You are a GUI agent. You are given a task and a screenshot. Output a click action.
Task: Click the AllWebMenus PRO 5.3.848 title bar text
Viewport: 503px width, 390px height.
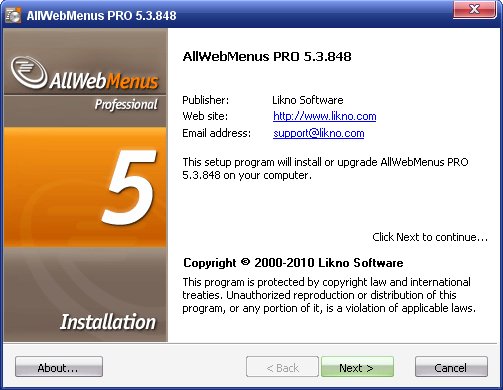click(101, 16)
